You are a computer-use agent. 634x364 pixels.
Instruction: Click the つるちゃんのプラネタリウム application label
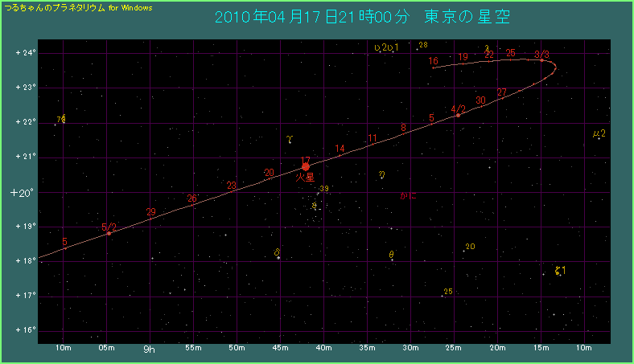pos(78,6)
